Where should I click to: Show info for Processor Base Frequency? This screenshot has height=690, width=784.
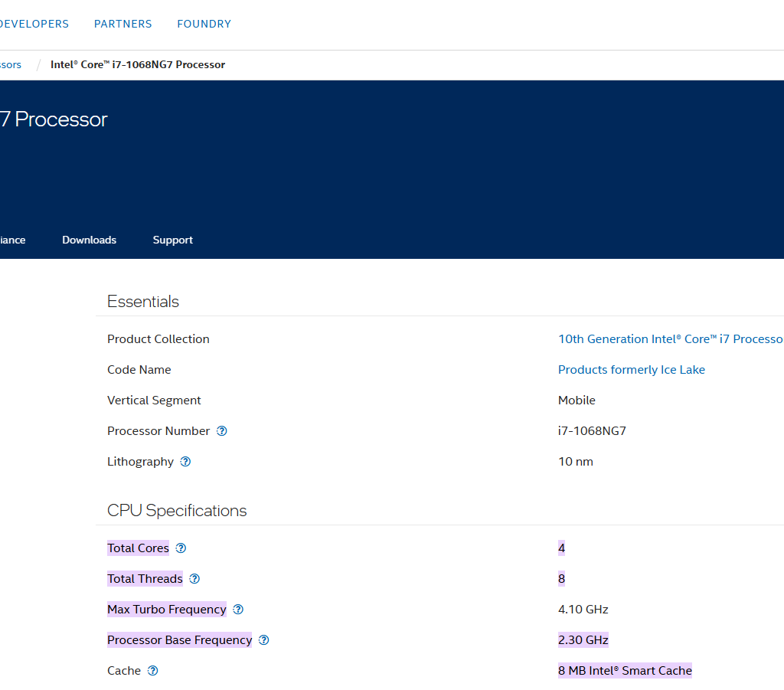point(264,640)
